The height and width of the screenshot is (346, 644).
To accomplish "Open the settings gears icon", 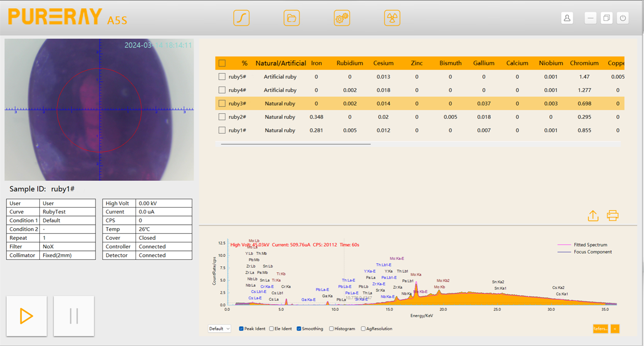I will pos(342,18).
